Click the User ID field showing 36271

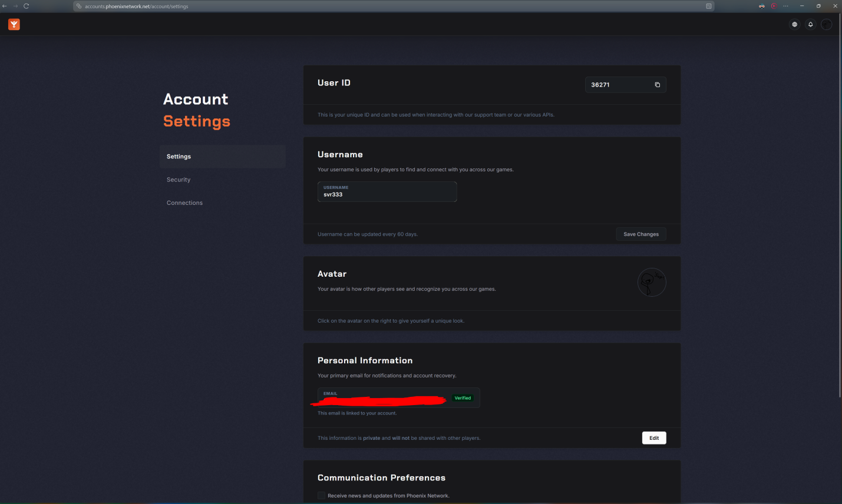point(619,85)
